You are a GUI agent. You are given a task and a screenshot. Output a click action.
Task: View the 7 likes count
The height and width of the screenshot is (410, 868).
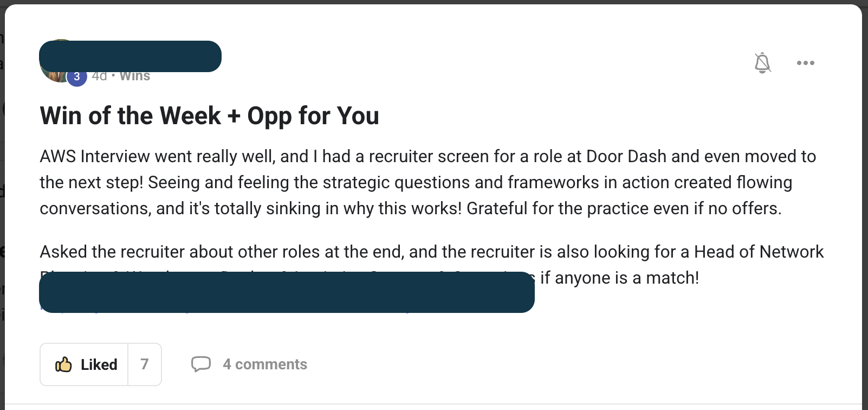click(x=144, y=364)
